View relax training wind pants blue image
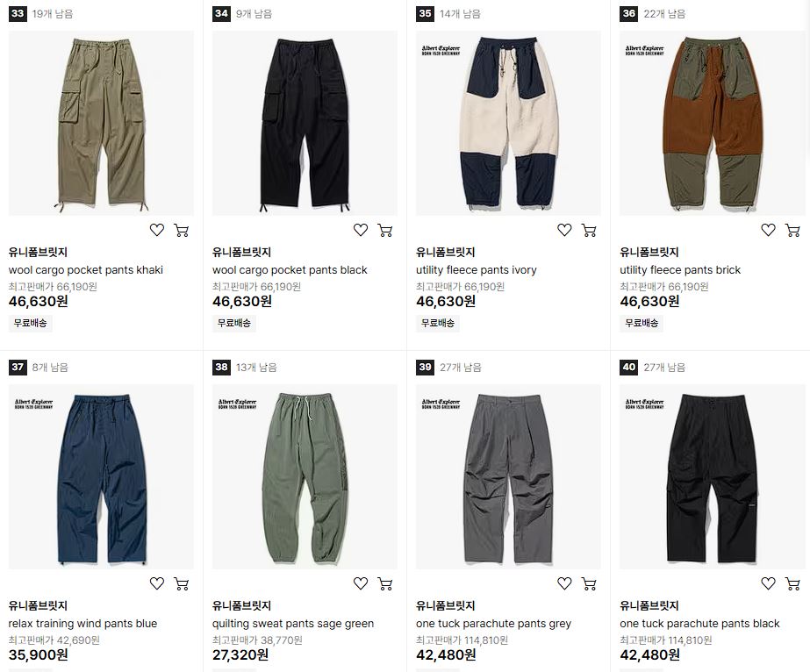This screenshot has width=810, height=672. tap(101, 476)
